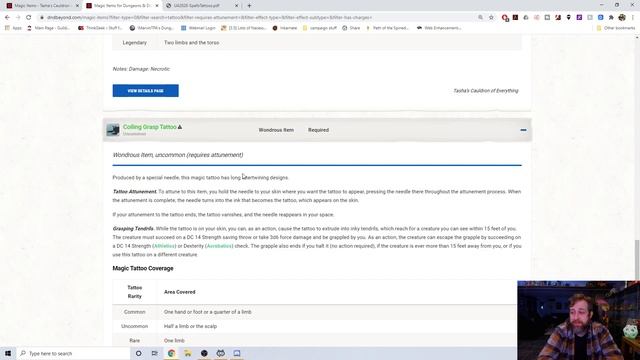The image size is (640, 360).
Task: Click the 'Half a limb or the scalp' cell
Action: (190, 326)
